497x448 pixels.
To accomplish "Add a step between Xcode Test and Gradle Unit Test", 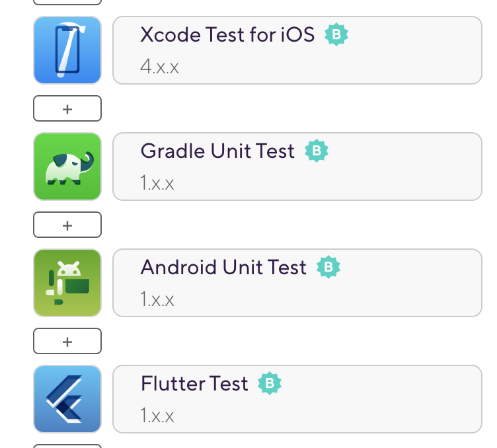I will point(67,109).
